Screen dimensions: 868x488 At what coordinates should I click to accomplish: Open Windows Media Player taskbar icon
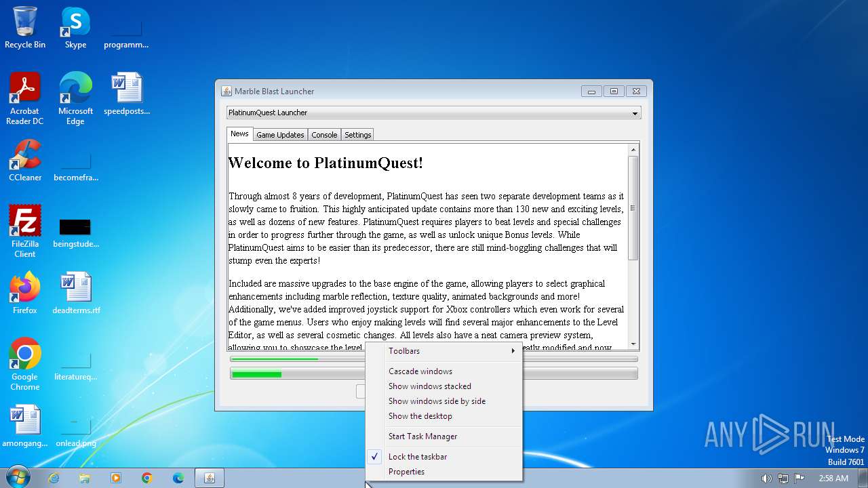coord(116,478)
